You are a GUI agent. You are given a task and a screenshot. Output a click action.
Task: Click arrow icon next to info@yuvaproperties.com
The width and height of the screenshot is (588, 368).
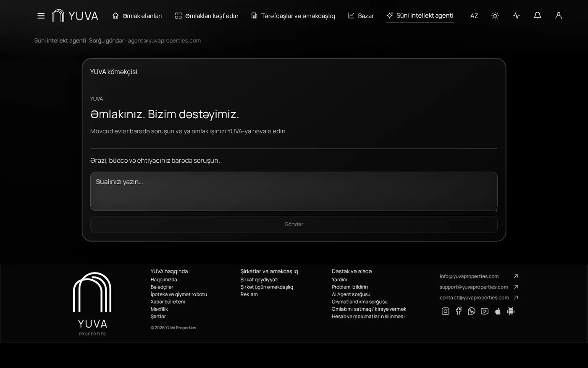coord(516,276)
